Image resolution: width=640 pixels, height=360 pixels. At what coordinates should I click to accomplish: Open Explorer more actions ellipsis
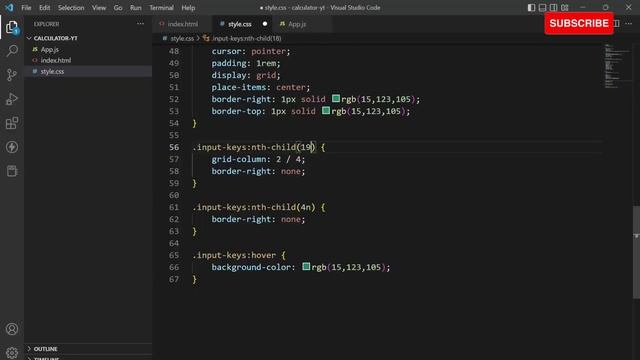(140, 24)
